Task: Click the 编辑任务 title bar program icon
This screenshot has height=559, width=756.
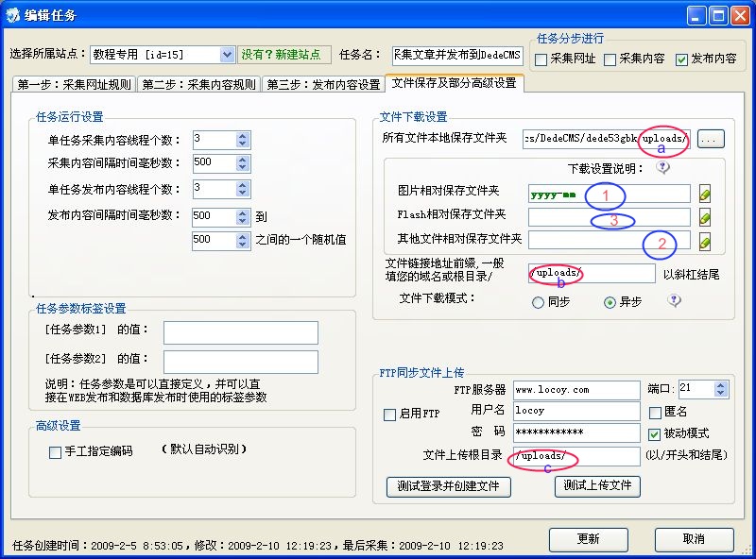Action: [12, 13]
